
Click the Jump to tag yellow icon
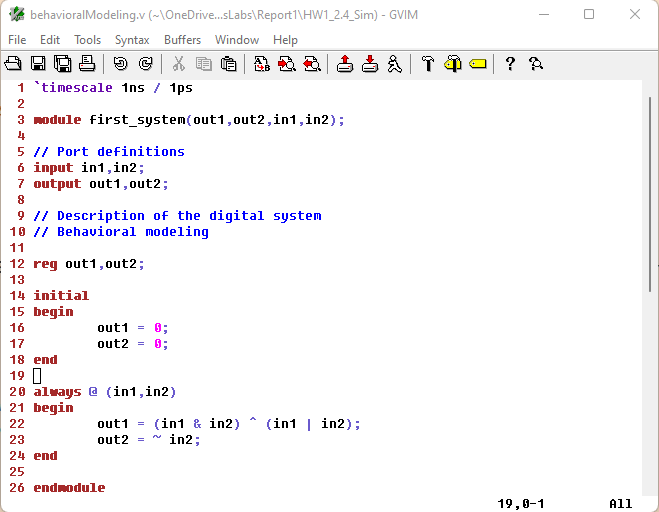coord(478,64)
